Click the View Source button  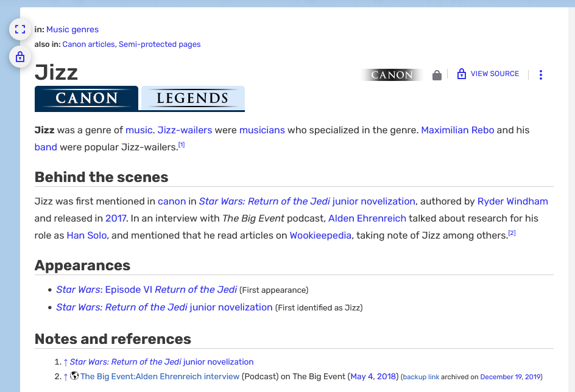click(488, 74)
